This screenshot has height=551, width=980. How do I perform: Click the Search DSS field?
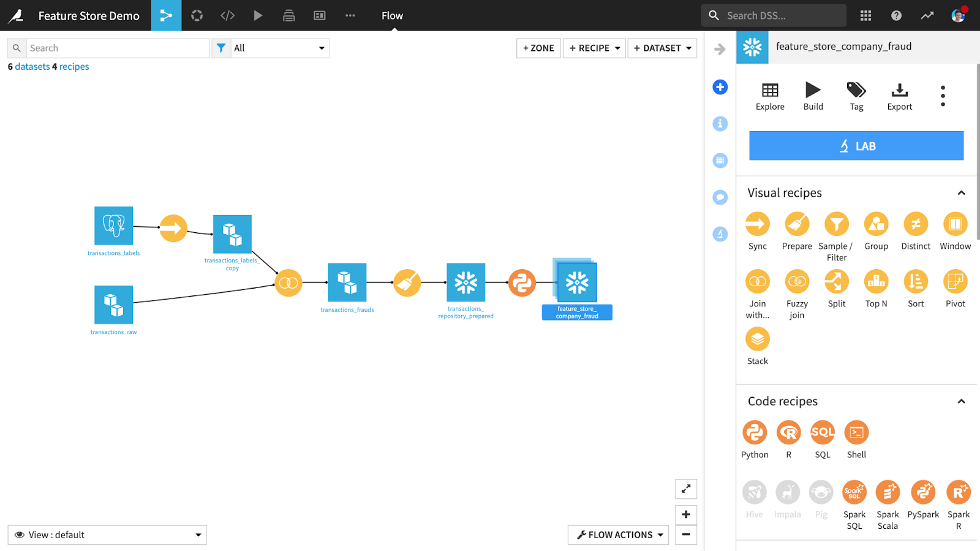tap(774, 15)
